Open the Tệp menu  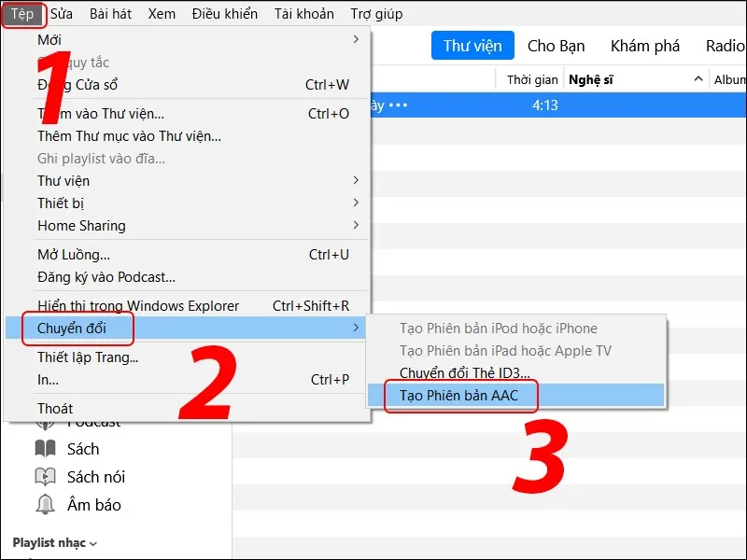[x=23, y=14]
